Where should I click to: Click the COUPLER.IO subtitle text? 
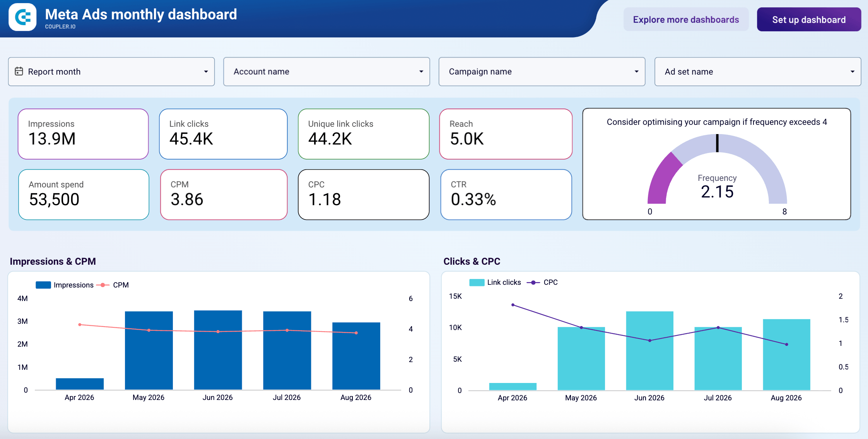(x=60, y=27)
